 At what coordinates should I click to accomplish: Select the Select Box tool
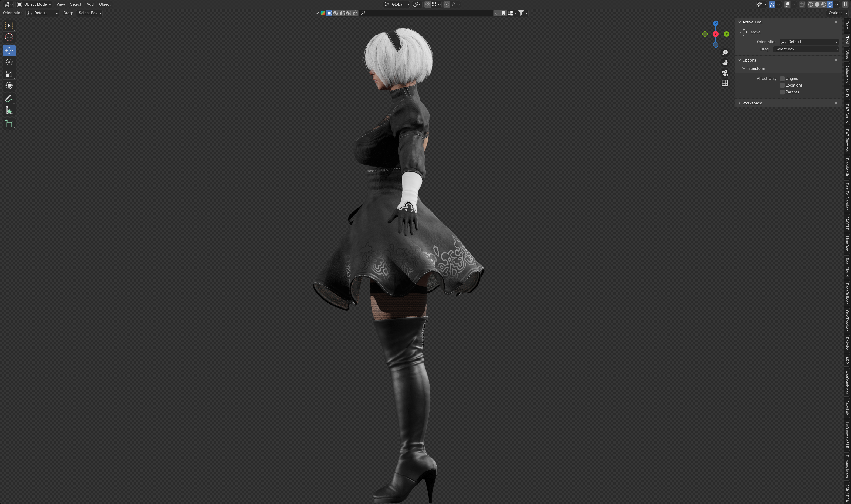point(9,26)
